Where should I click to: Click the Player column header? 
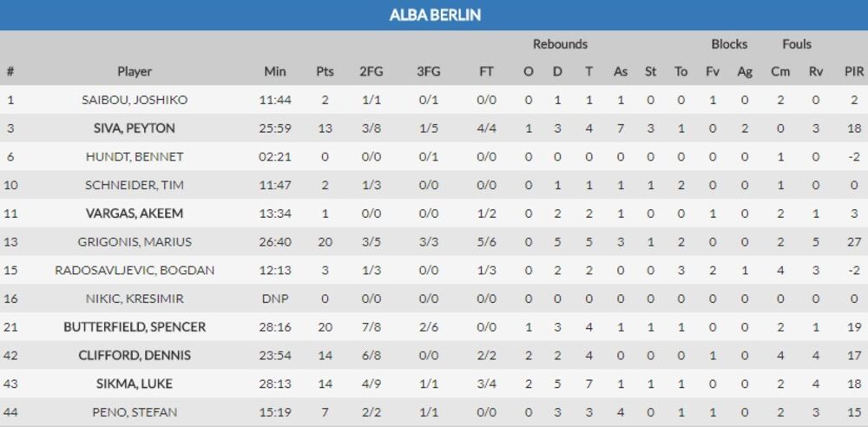135,71
